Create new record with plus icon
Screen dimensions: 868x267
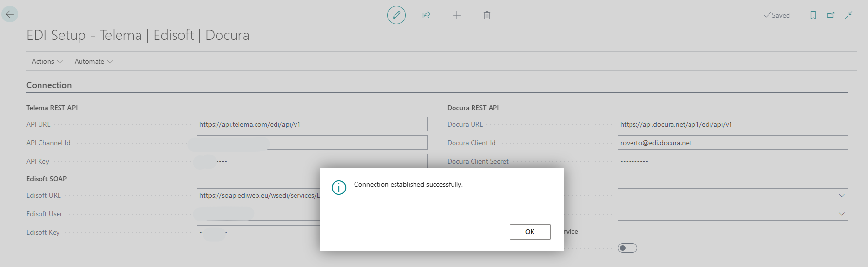[x=457, y=15]
